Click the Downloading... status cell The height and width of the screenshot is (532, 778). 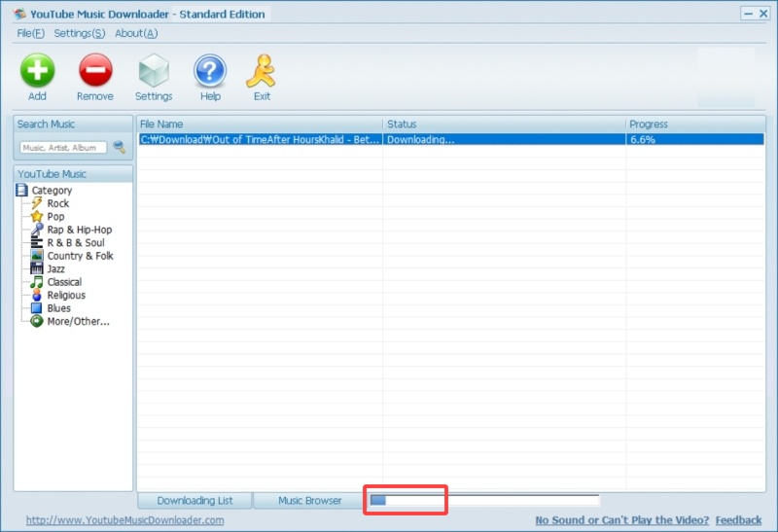tap(504, 139)
